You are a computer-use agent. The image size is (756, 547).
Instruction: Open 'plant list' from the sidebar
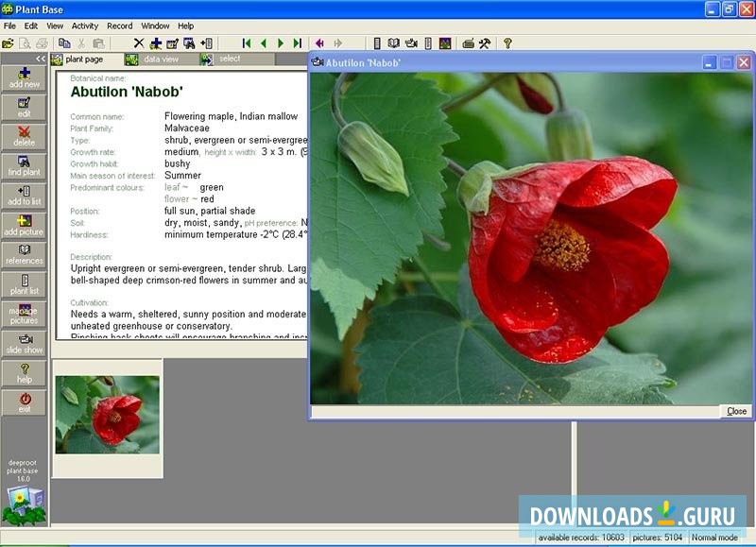point(25,283)
